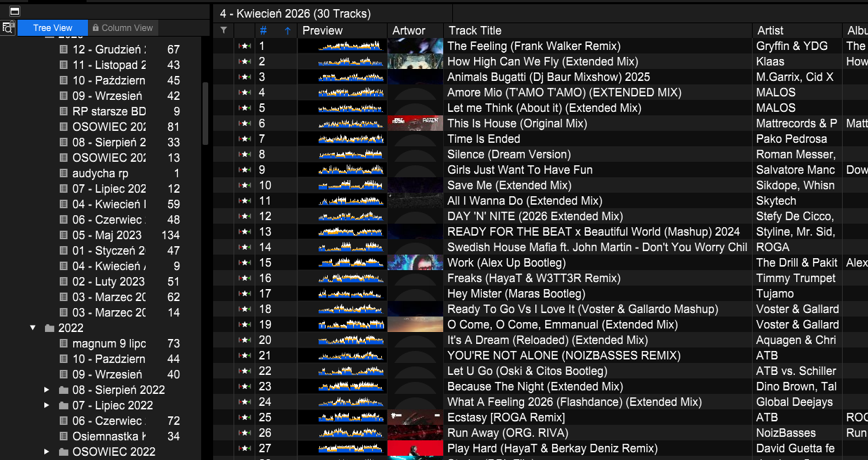Click the status icon on track 14
Viewport: 868px width, 460px height.
point(244,247)
